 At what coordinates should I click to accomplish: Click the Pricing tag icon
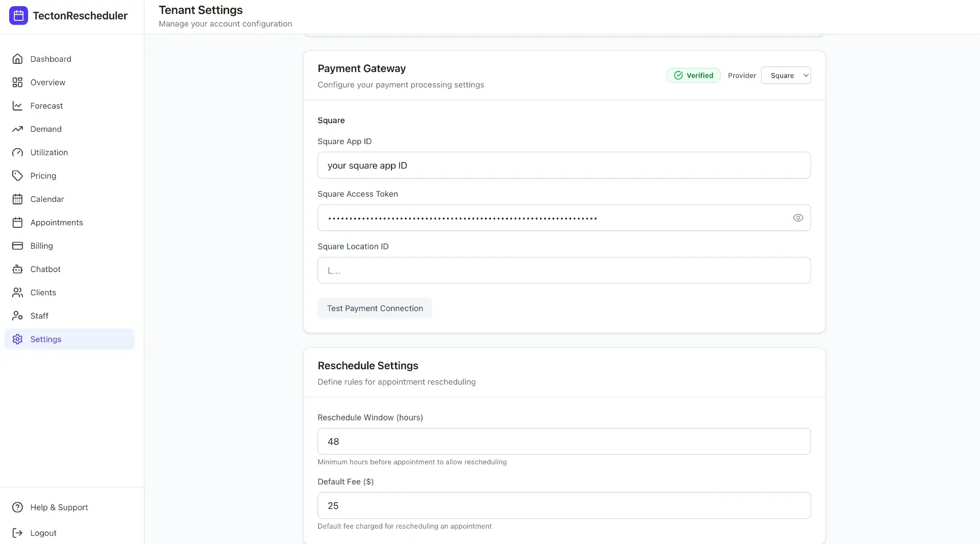pyautogui.click(x=17, y=176)
